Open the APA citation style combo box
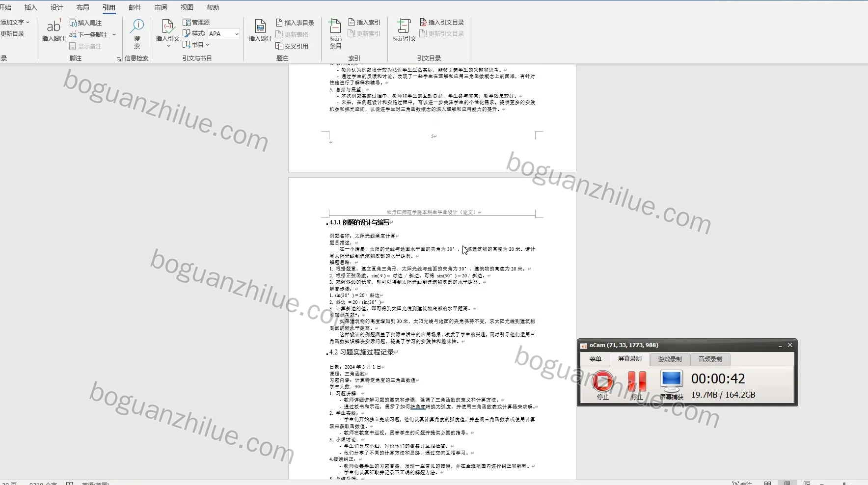Viewport: 868px width, 485px height. [x=224, y=34]
